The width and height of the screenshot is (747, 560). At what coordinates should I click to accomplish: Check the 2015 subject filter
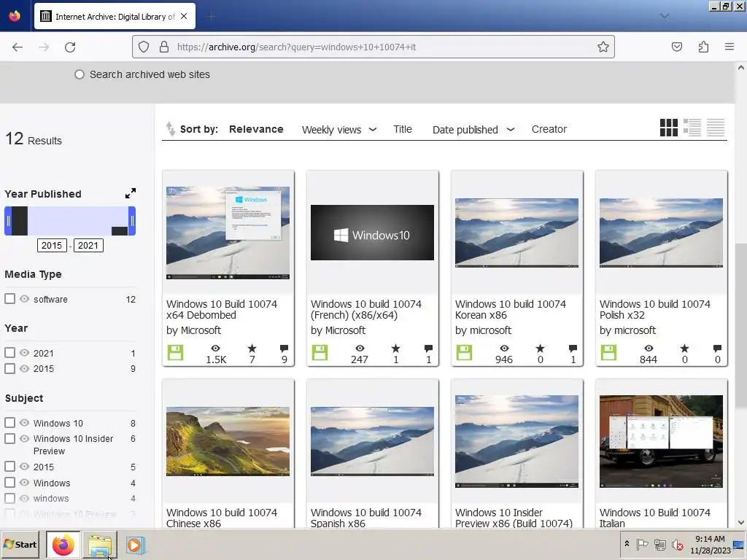[x=9, y=466]
